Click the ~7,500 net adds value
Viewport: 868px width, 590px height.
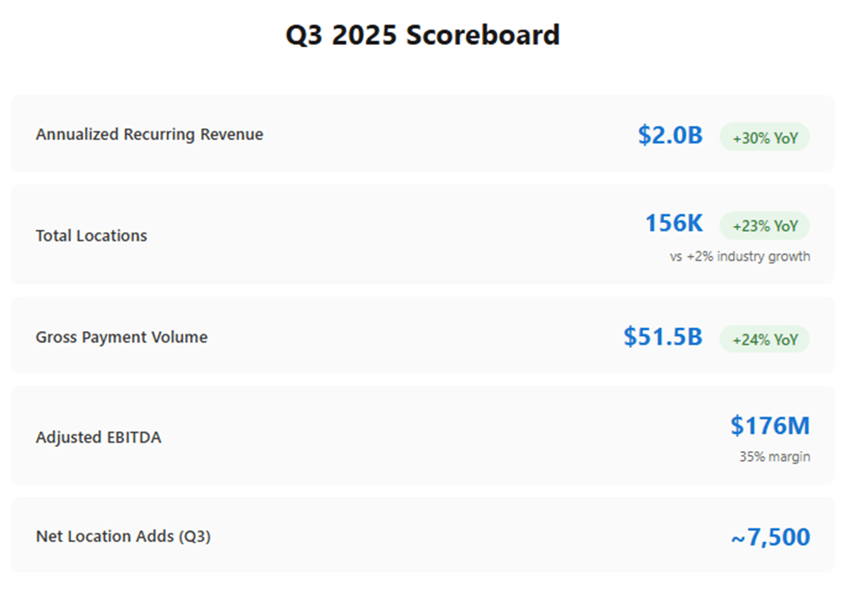click(x=771, y=537)
